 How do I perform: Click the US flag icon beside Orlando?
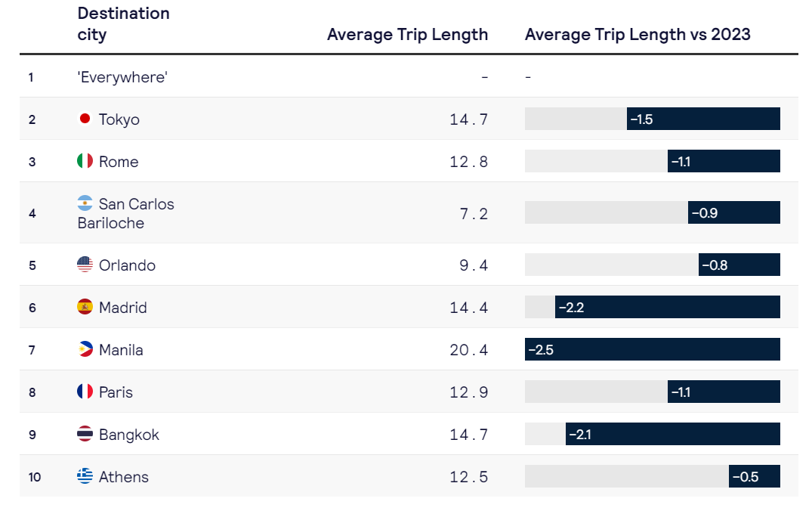click(x=85, y=265)
